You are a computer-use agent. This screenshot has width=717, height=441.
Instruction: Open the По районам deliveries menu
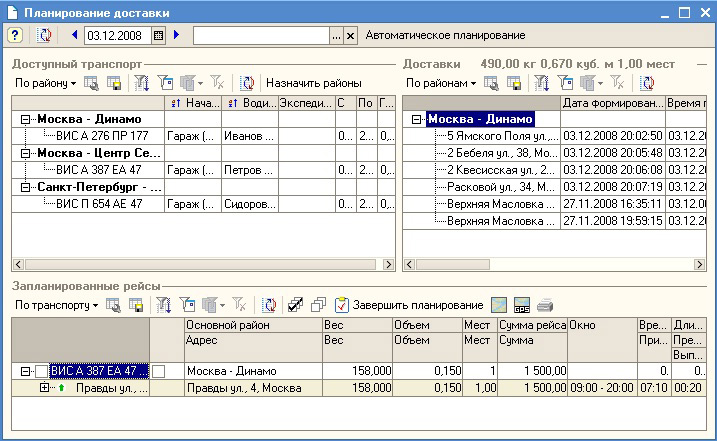coord(440,83)
